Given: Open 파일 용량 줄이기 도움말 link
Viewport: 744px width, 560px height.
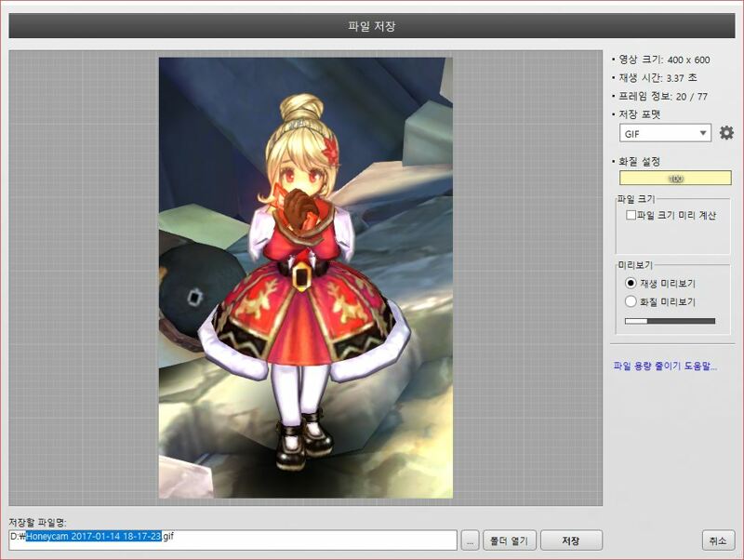Looking at the screenshot, I should [x=665, y=366].
